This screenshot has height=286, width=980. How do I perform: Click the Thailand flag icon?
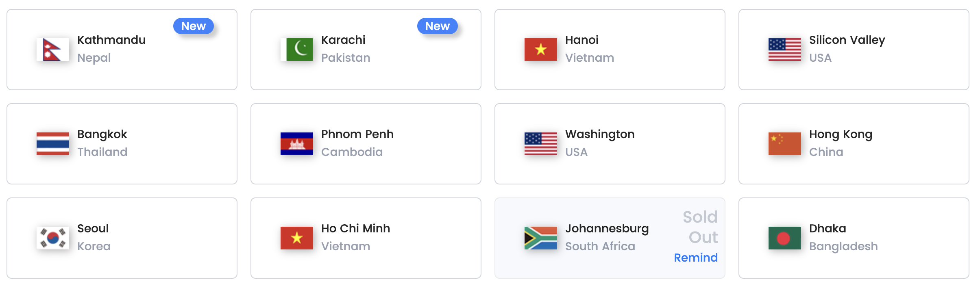click(x=53, y=144)
